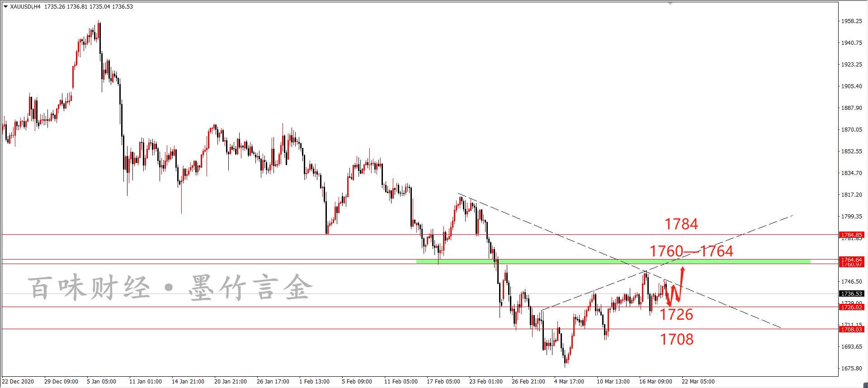Click the 11 Feb 05:00 date label
This screenshot has height=388, width=868.
pos(401,382)
